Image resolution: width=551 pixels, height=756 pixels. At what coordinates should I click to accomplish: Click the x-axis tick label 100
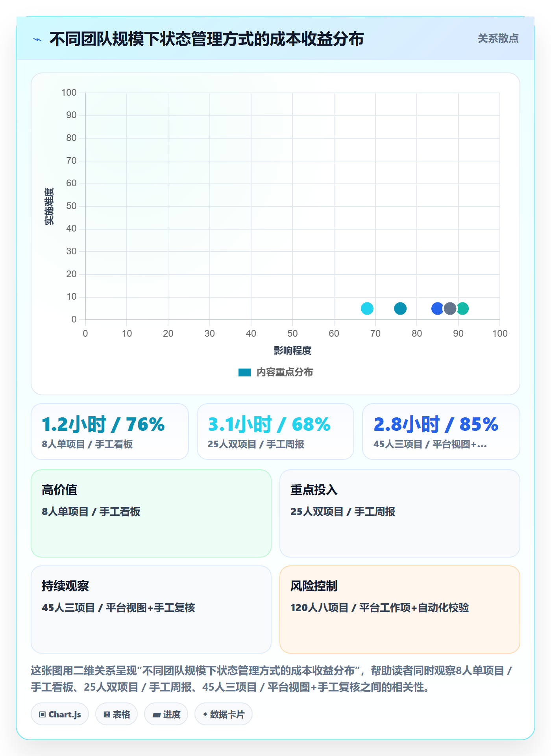500,334
